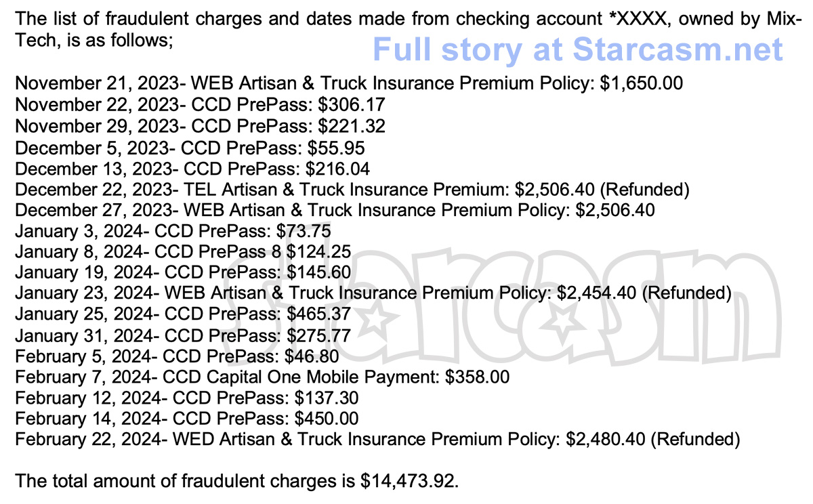The width and height of the screenshot is (813, 504).
Task: Click the January 23 refunded $2,454.40 charge
Action: pyautogui.click(x=373, y=293)
